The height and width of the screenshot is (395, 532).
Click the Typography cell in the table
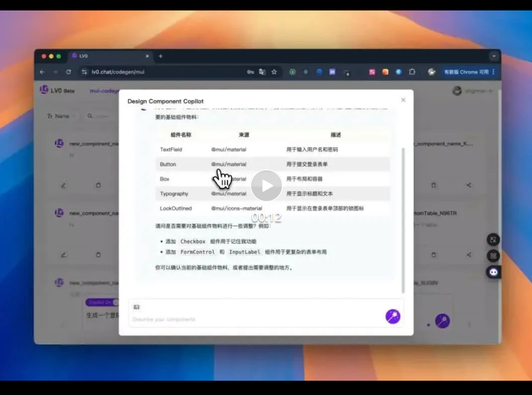(x=174, y=193)
